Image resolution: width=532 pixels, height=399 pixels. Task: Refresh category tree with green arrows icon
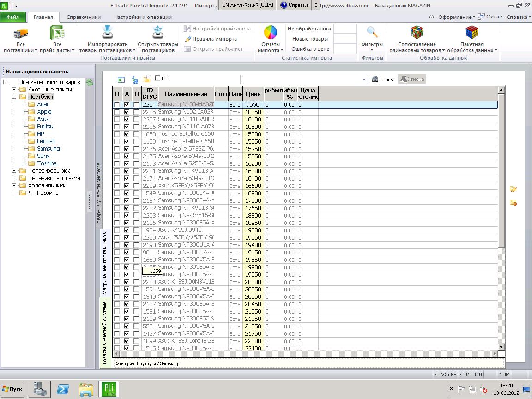point(90,83)
